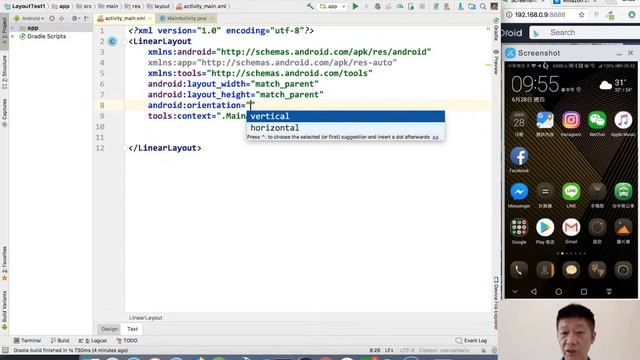Click the Structure side tool window tab
This screenshot has height=360, width=640.
coord(4,72)
